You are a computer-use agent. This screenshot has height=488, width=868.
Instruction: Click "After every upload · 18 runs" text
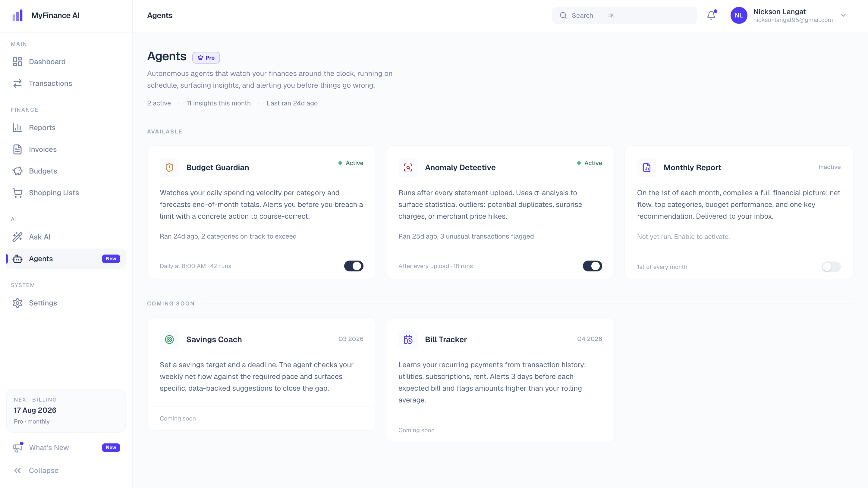(435, 266)
